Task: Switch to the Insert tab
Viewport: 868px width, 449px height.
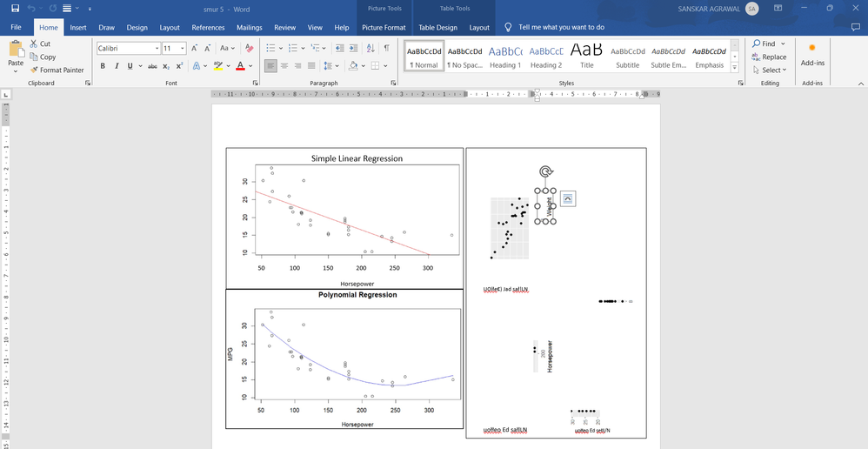Action: pyautogui.click(x=78, y=27)
